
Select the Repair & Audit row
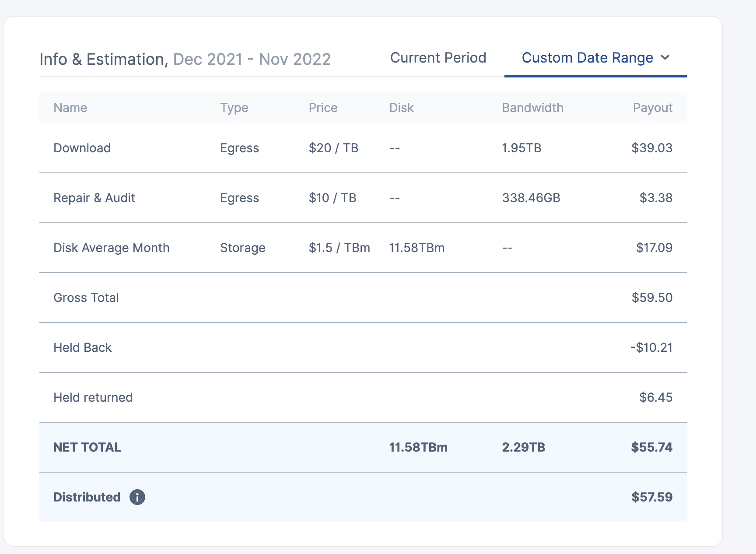click(x=94, y=198)
